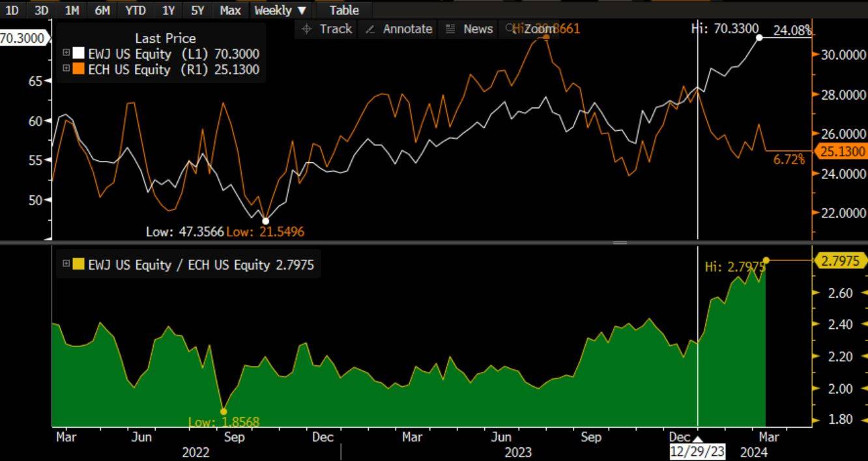The width and height of the screenshot is (868, 461).
Task: Click the '22.0000' right axis value
Action: pyautogui.click(x=843, y=213)
